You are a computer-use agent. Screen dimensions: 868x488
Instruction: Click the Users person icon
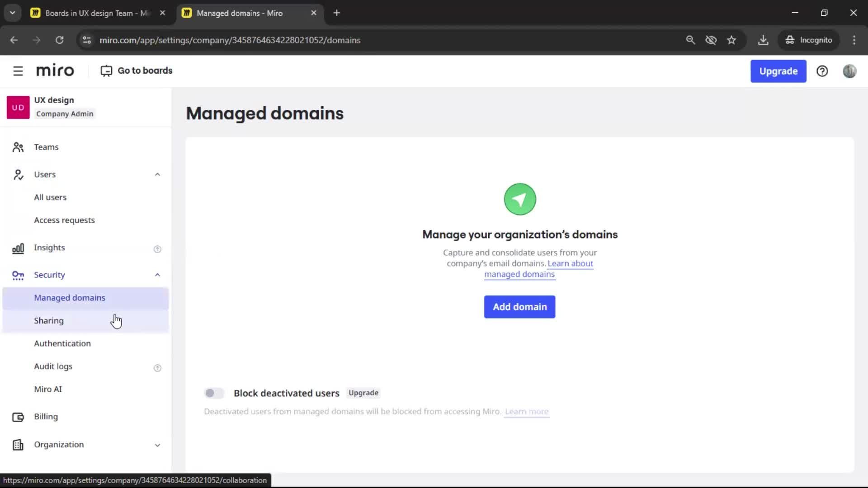(18, 174)
